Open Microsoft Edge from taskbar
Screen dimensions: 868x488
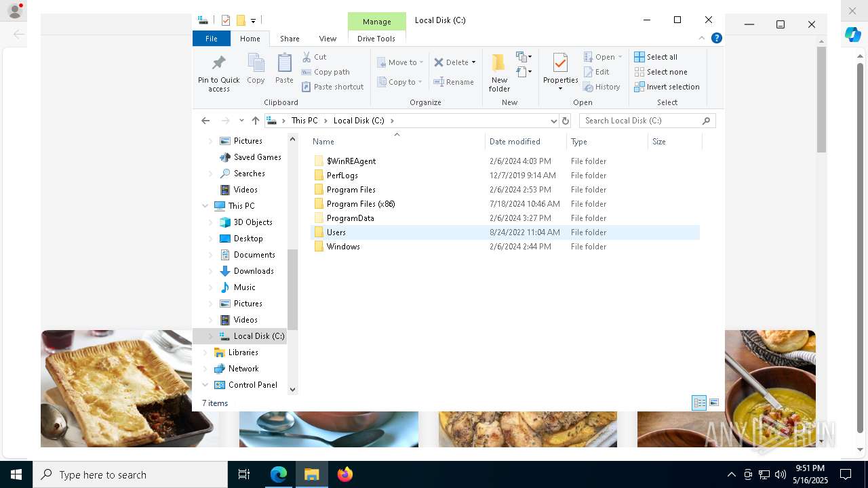(279, 474)
